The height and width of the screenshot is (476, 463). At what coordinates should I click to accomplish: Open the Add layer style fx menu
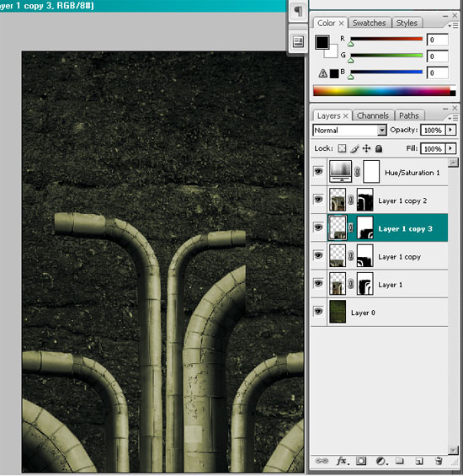click(x=343, y=461)
